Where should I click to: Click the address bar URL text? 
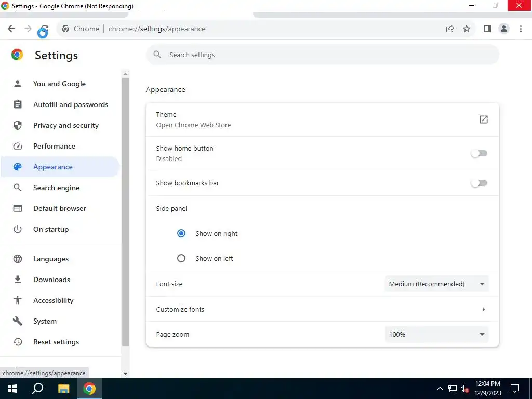pos(157,29)
